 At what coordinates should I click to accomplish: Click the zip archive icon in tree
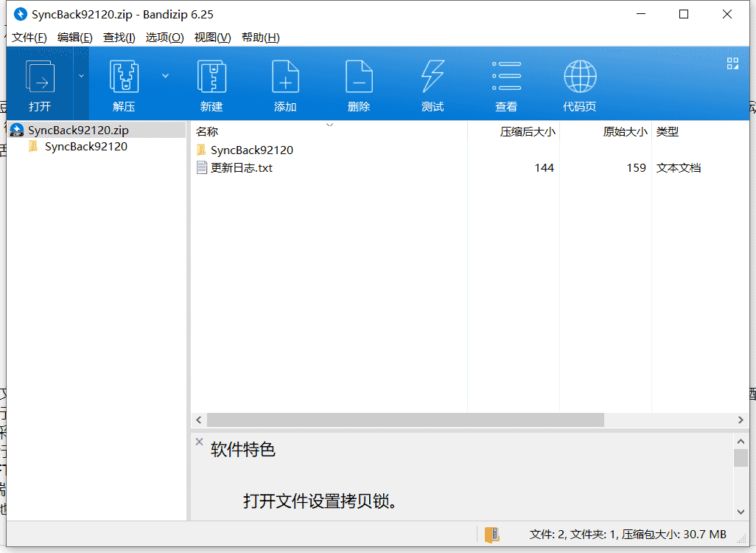16,130
